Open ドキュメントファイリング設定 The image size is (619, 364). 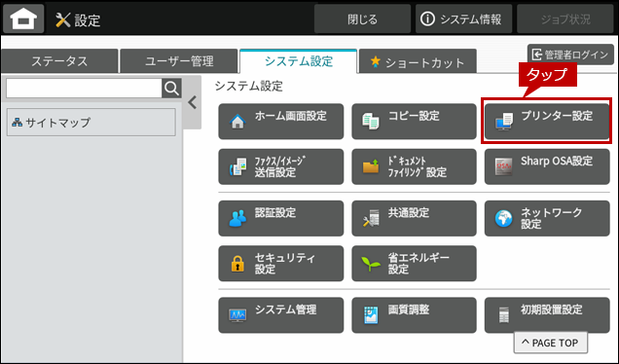click(414, 166)
